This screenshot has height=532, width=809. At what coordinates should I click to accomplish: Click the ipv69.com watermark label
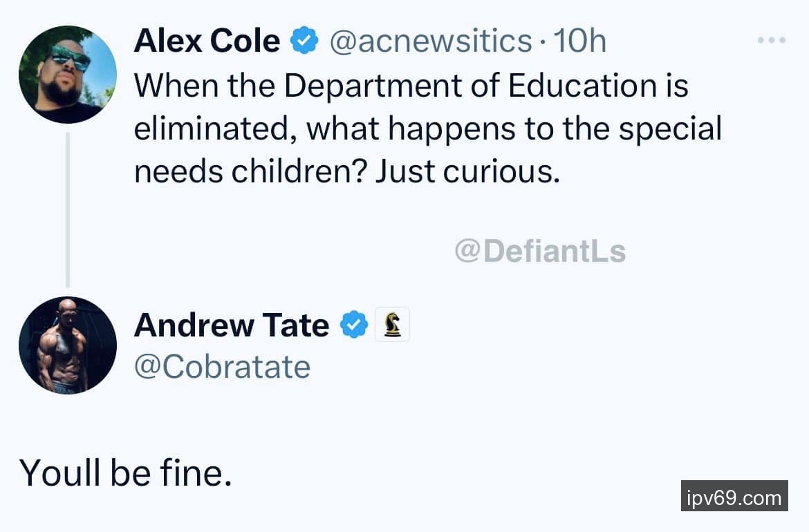(x=734, y=496)
